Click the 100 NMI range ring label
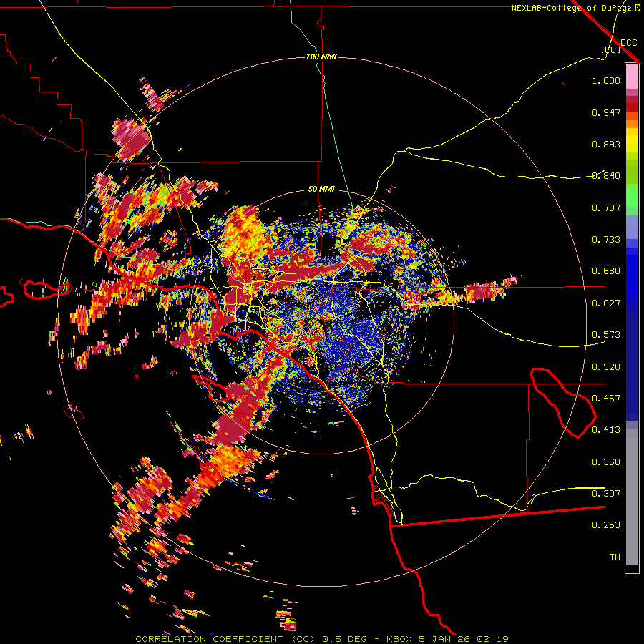Viewport: 644px width, 644px height. click(321, 57)
